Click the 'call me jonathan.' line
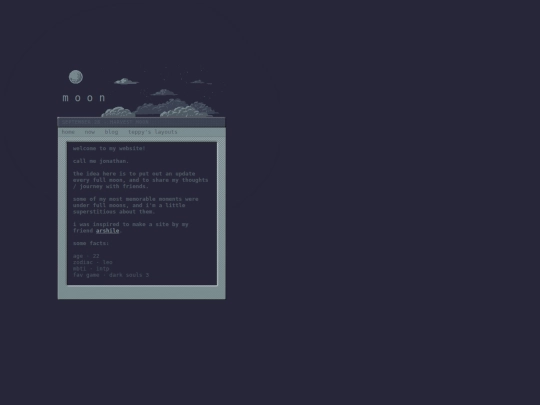540x405 pixels. (101, 161)
